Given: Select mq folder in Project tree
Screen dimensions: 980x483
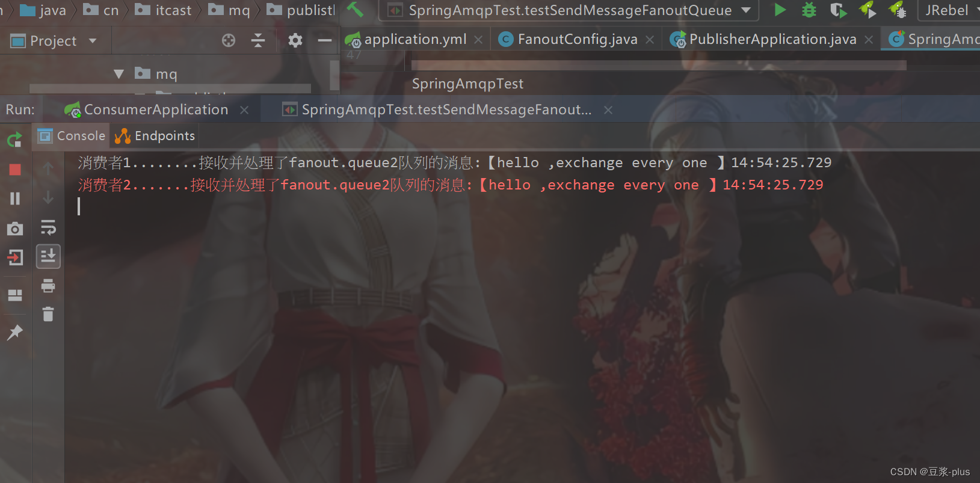Looking at the screenshot, I should click(156, 74).
